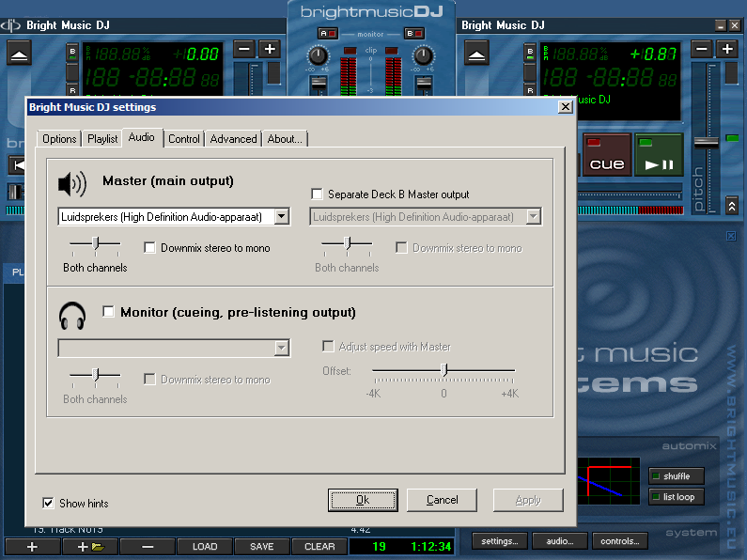
Task: Click the right deck time display
Action: coord(611,78)
